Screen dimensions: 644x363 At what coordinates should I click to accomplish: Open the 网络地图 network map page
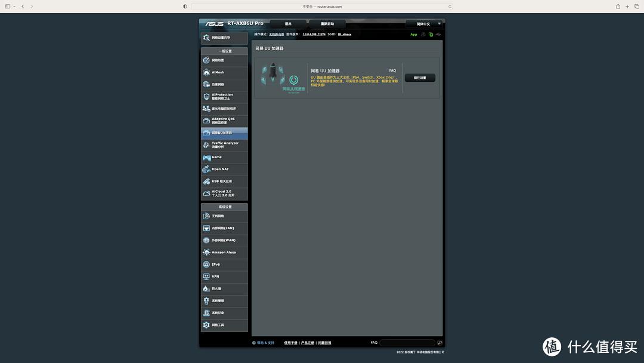click(224, 60)
